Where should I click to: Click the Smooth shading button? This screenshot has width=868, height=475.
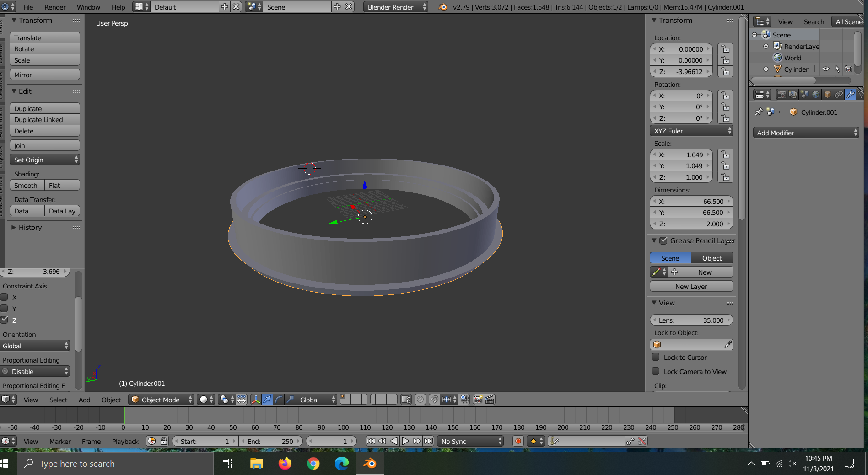point(26,185)
